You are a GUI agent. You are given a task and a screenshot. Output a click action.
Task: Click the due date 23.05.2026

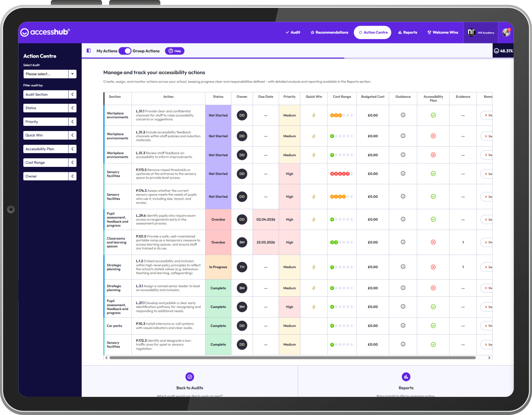click(266, 242)
